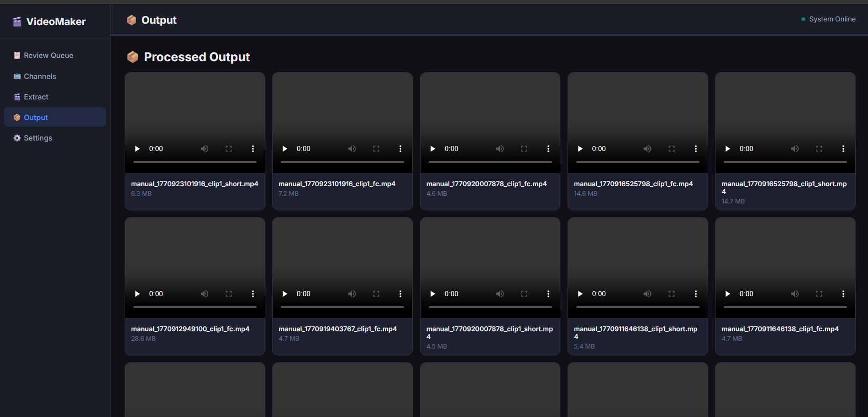
Task: Open more options for manual_1770911646138_clip1_short.mp4
Action: coord(695,293)
